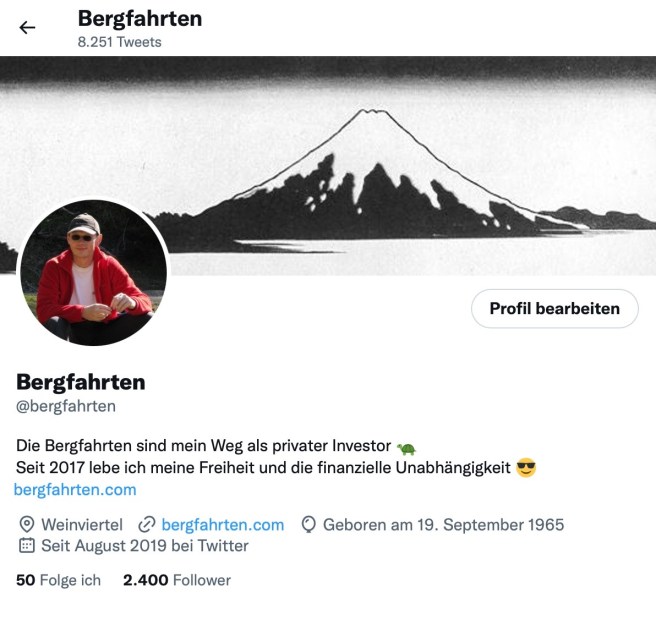Click the Seit August 2019 bei Twitter text
Image resolution: width=656 pixels, height=625 pixels.
(x=145, y=546)
